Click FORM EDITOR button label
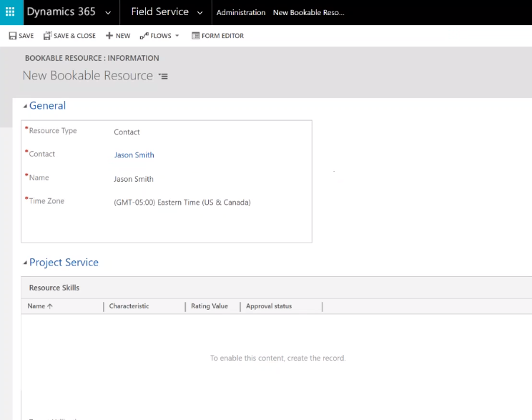The width and height of the screenshot is (532, 420). coord(222,36)
